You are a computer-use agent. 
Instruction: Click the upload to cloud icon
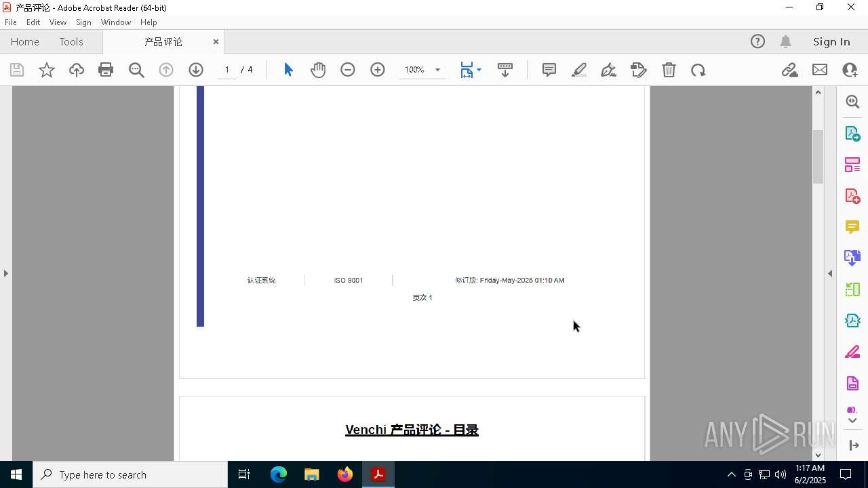(77, 70)
